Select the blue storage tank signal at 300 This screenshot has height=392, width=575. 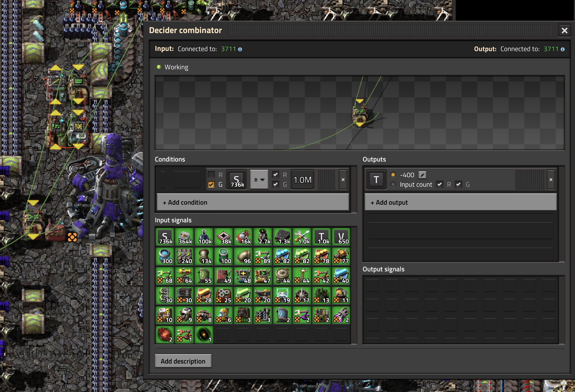[165, 256]
